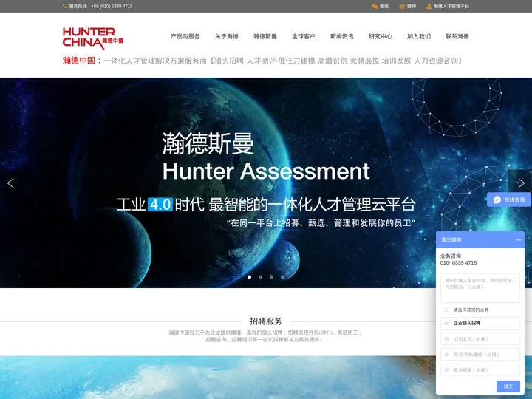
Task: Show previous banner slide with left arrow
Action: coord(10,183)
